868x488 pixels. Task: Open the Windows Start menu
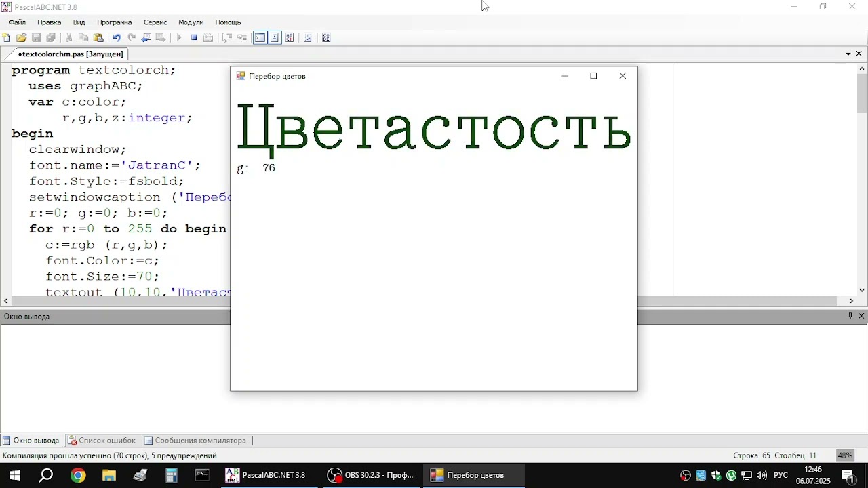pos(14,475)
